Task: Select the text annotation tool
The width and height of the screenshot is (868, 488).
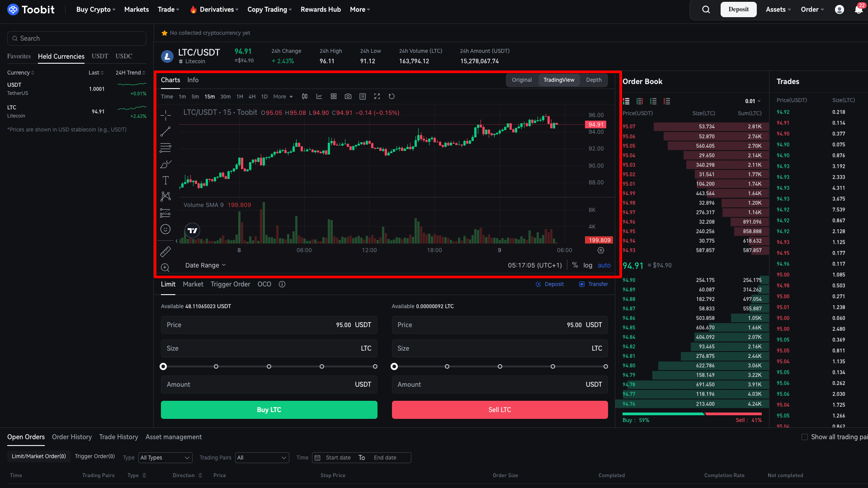Action: [165, 180]
